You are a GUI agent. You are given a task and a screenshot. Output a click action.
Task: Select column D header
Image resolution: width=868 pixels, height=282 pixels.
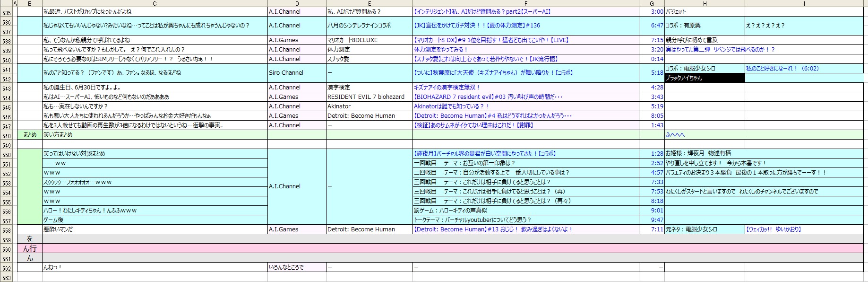297,4
